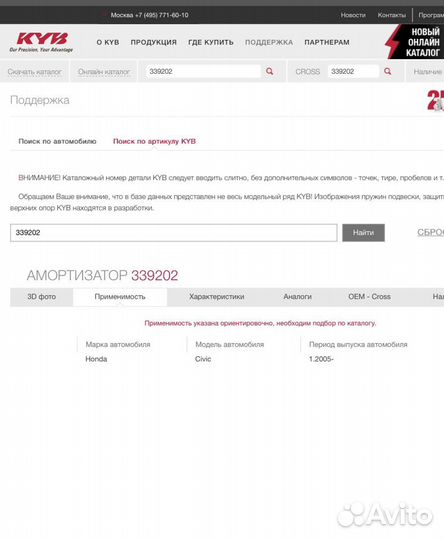The width and height of the screenshot is (444, 540).
Task: Click the 1.2005- production period cell
Action: click(321, 359)
